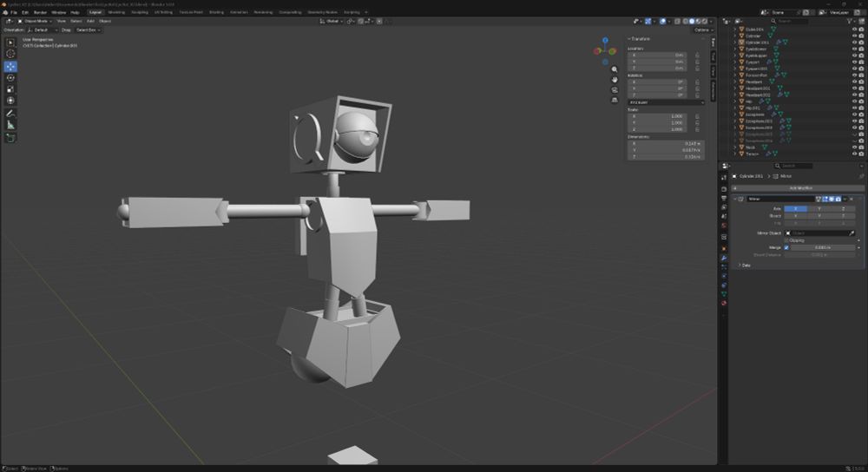The image size is (868, 472).
Task: Select the Annotate tool
Action: coord(10,113)
